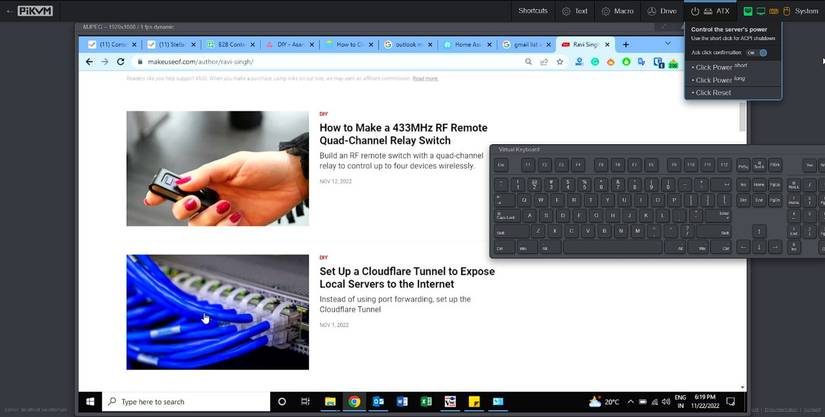This screenshot has width=825, height=417.
Task: Open File Explorer in remote taskbar
Action: pos(330,402)
